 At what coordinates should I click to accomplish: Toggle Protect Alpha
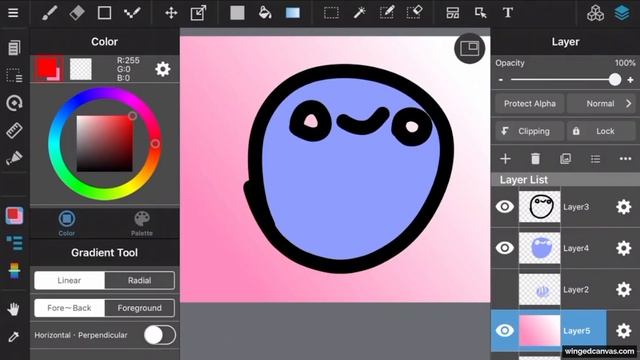click(529, 104)
